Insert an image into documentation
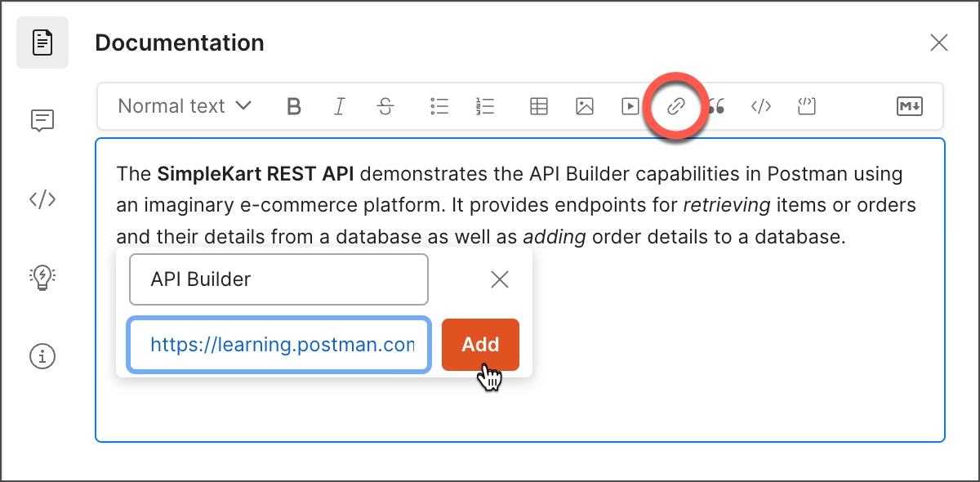Viewport: 980px width, 482px height. [x=585, y=106]
